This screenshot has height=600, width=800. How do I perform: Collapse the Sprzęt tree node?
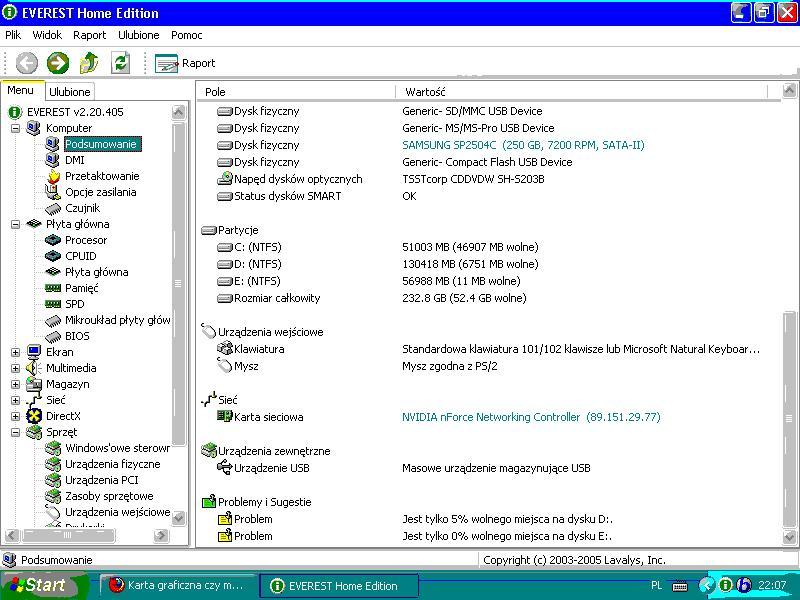coord(16,432)
